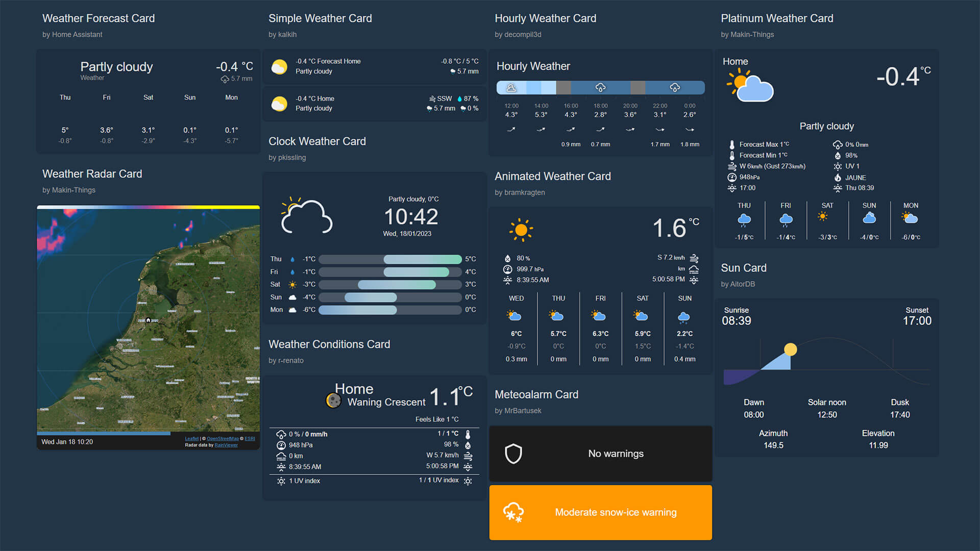Click the pressure gauge icon next to 948hPa
The image size is (980, 551).
[280, 445]
